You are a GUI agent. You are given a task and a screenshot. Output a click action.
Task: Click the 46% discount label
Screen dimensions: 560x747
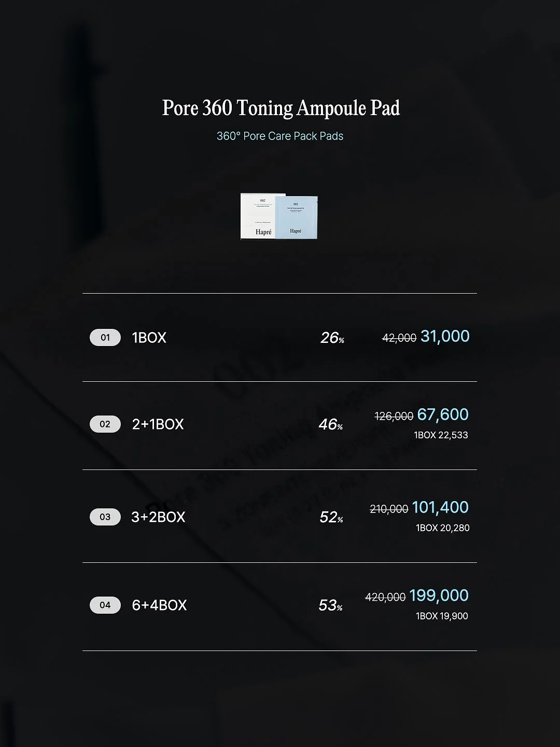pyautogui.click(x=331, y=425)
